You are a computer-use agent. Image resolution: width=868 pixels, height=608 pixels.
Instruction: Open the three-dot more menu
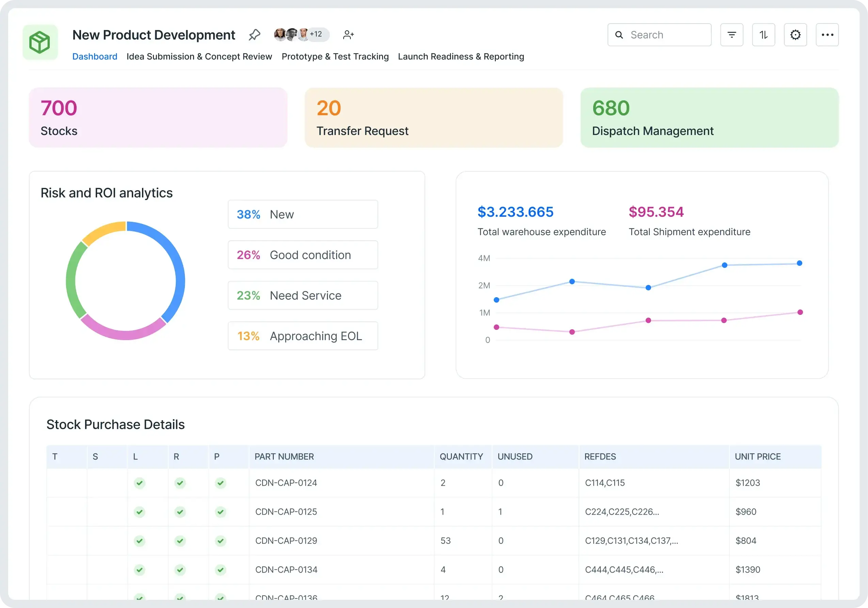click(827, 35)
